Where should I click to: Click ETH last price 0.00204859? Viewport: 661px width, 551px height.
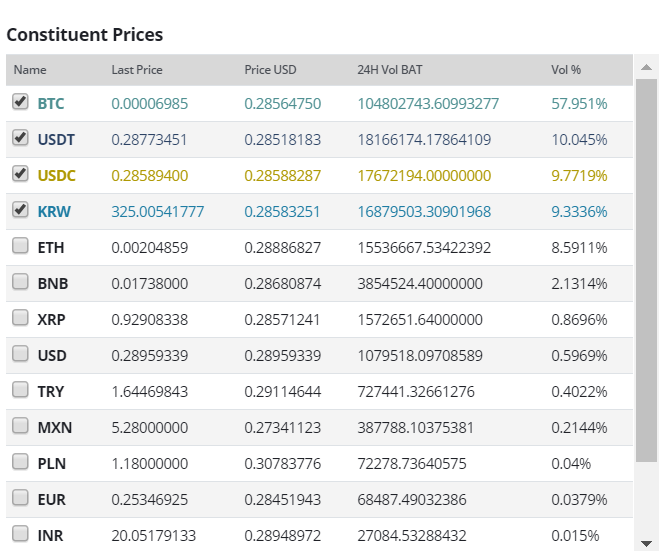pos(150,247)
